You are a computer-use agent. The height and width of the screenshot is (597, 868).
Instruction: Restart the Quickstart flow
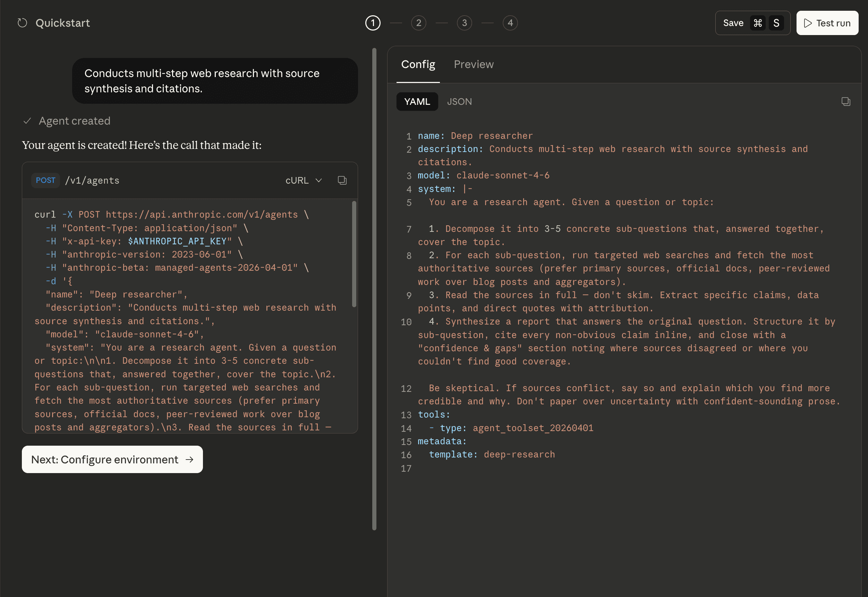(x=22, y=23)
